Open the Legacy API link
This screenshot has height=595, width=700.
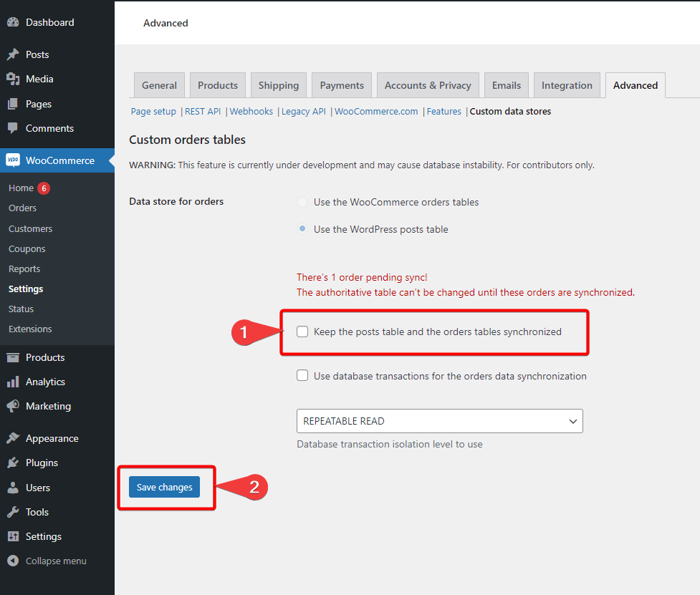[x=304, y=112]
